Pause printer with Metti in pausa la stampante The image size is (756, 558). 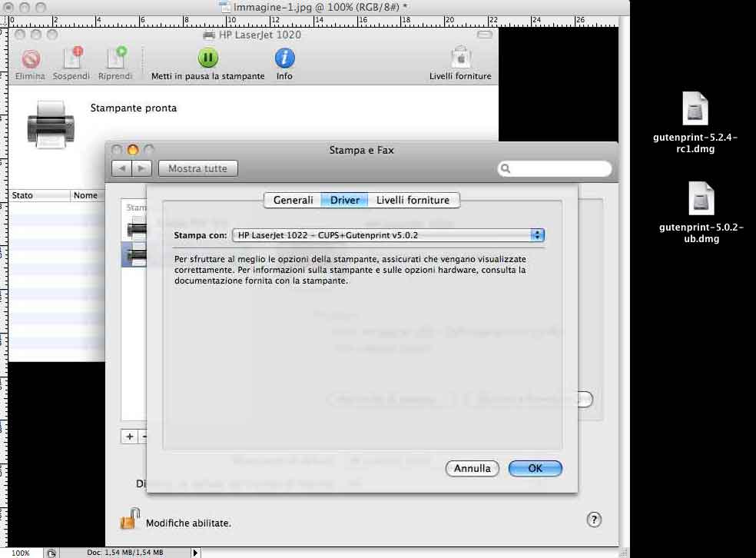tap(207, 58)
